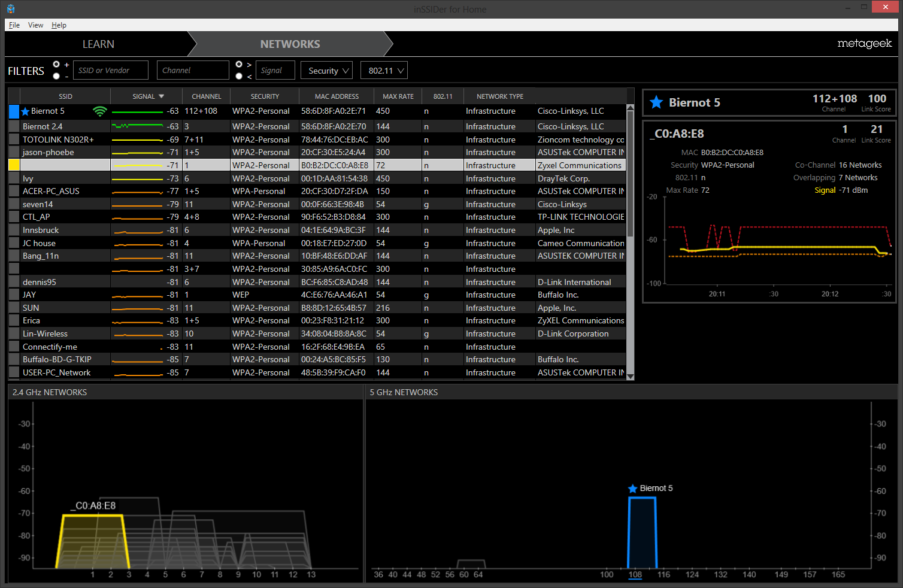Switch to the NETWORKS tab
This screenshot has height=588, width=903.
point(290,44)
